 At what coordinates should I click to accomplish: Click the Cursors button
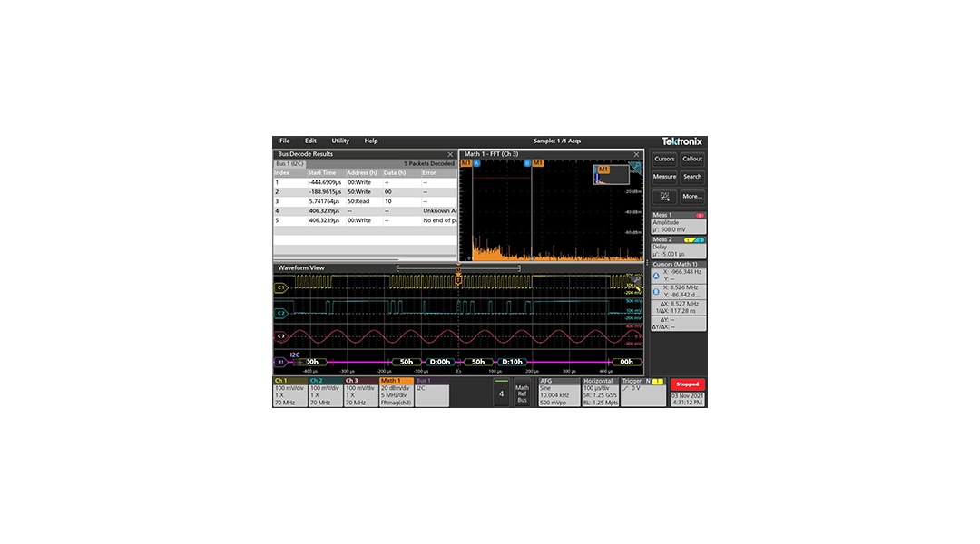tap(664, 160)
